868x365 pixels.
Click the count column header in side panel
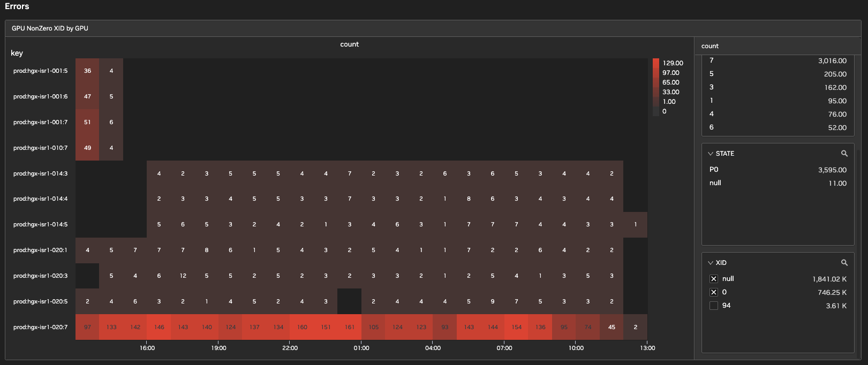click(710, 46)
